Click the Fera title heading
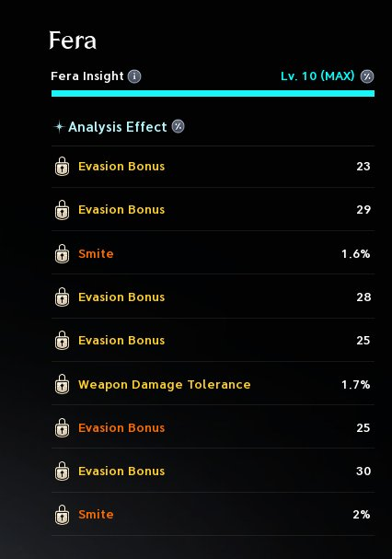Viewport: 392px width, 559px height. click(73, 40)
